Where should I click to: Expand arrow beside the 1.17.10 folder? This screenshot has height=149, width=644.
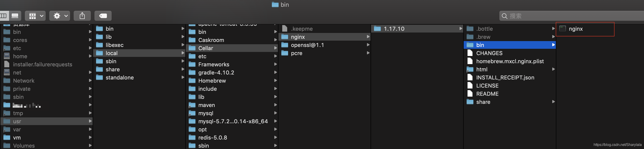(461, 28)
